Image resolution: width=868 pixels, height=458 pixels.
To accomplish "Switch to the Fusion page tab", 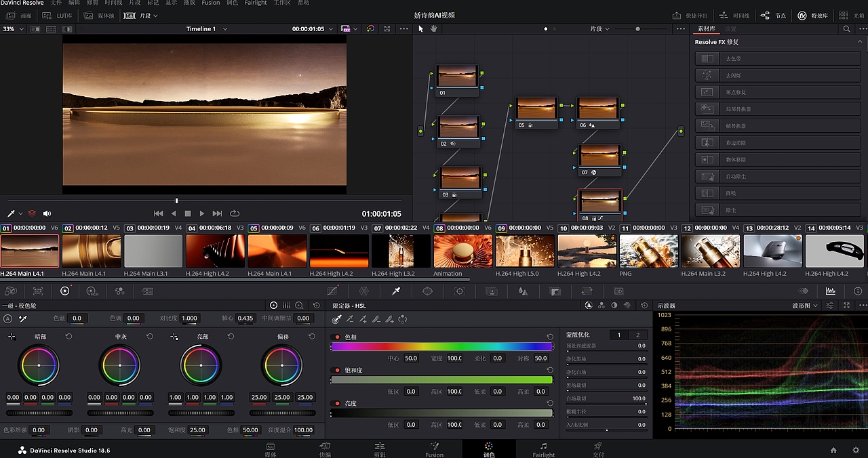I will pyautogui.click(x=434, y=450).
